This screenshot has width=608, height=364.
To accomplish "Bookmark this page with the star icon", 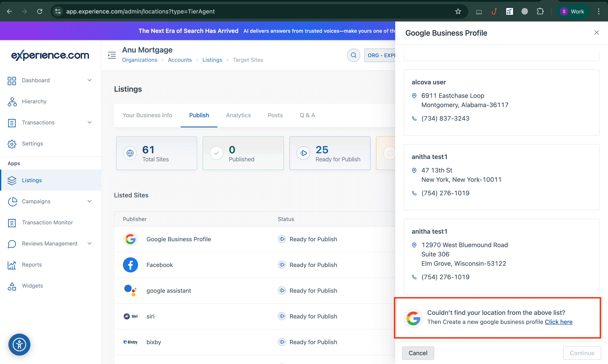I will [458, 11].
